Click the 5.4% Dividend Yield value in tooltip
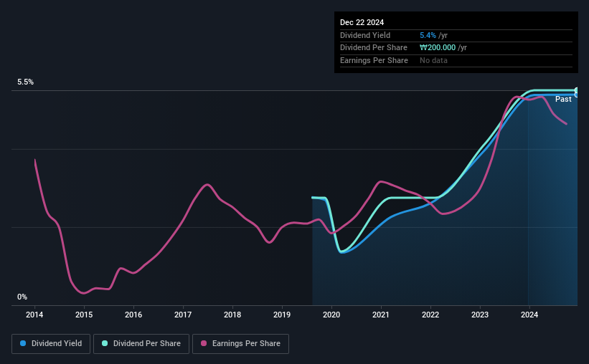 click(428, 35)
